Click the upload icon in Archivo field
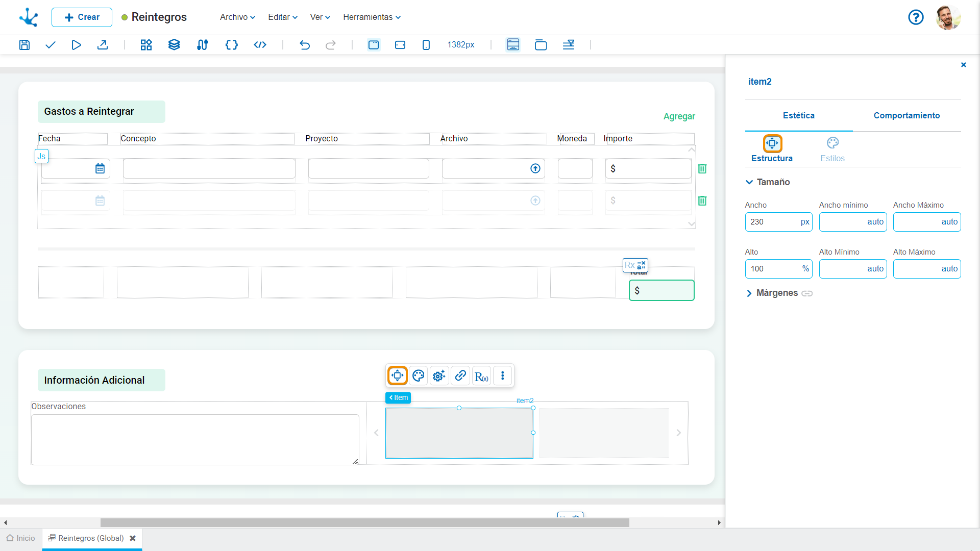This screenshot has height=551, width=980. (x=535, y=168)
